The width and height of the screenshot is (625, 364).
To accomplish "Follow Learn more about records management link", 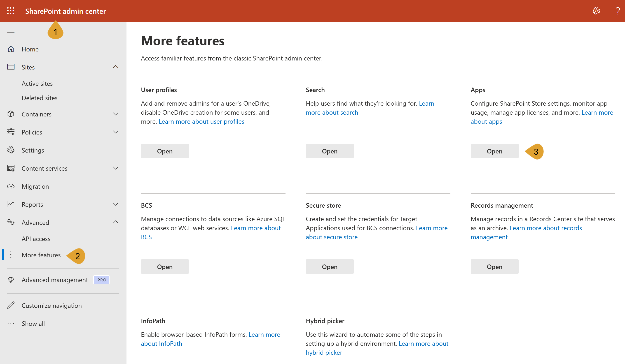I will click(546, 228).
